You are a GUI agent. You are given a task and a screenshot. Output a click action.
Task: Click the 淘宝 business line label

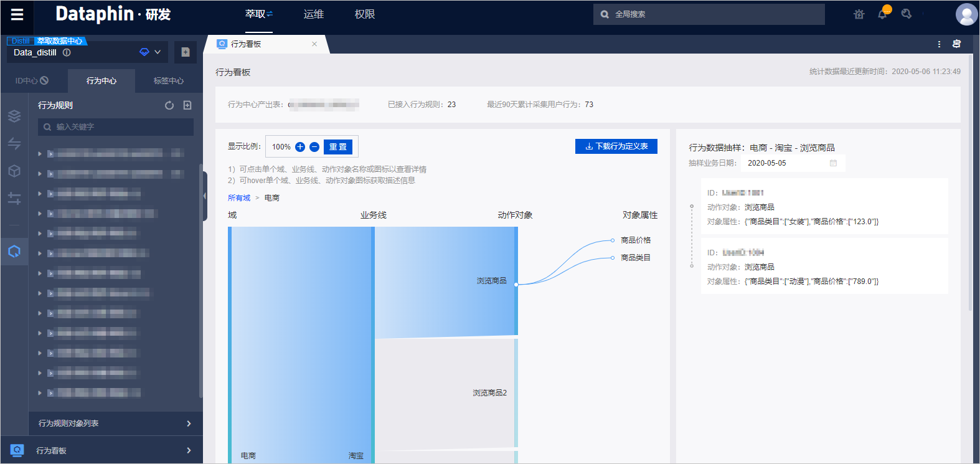coord(356,456)
